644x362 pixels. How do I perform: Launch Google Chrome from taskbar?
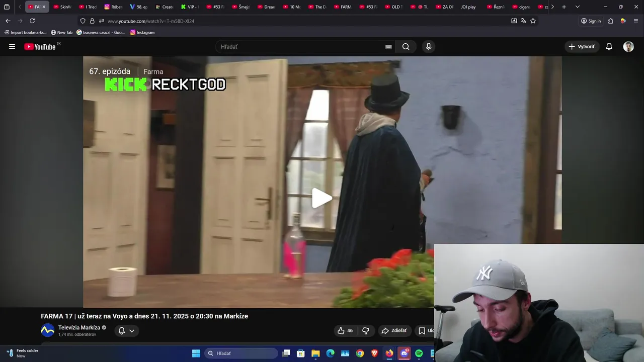[360, 353]
